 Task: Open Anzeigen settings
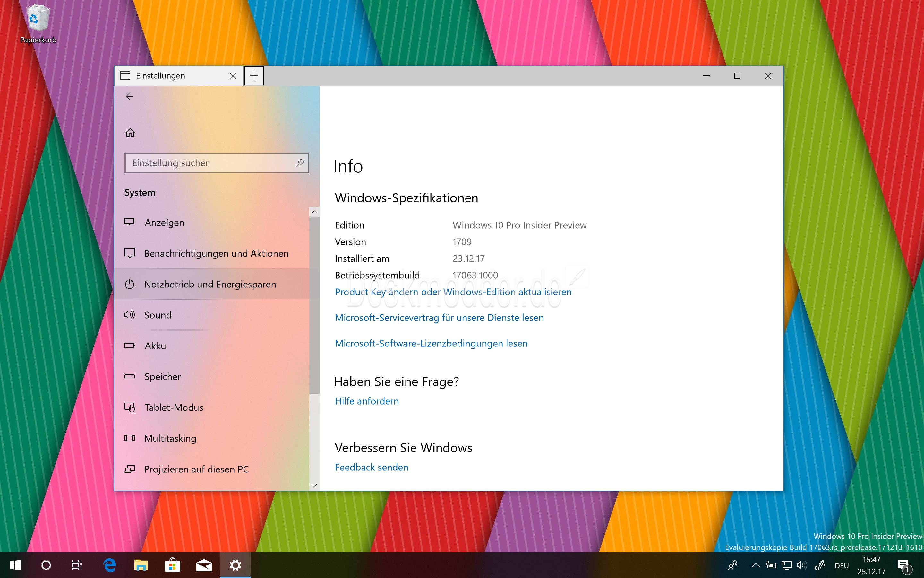pos(212,223)
